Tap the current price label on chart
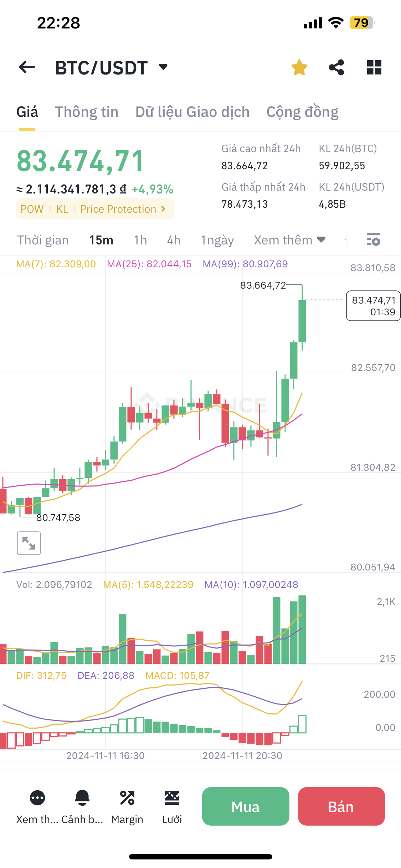Image resolution: width=401 pixels, height=868 pixels. tap(373, 306)
